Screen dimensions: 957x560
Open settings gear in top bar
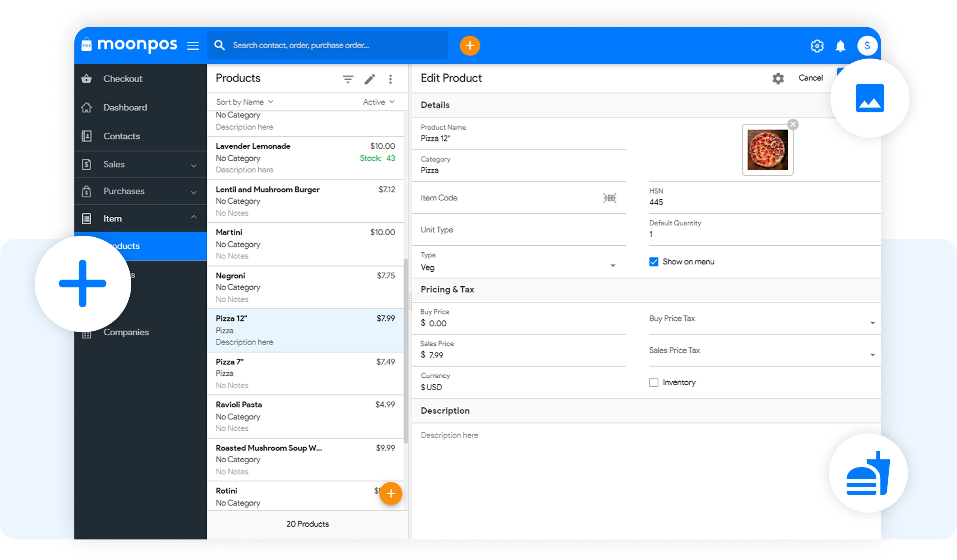click(817, 46)
